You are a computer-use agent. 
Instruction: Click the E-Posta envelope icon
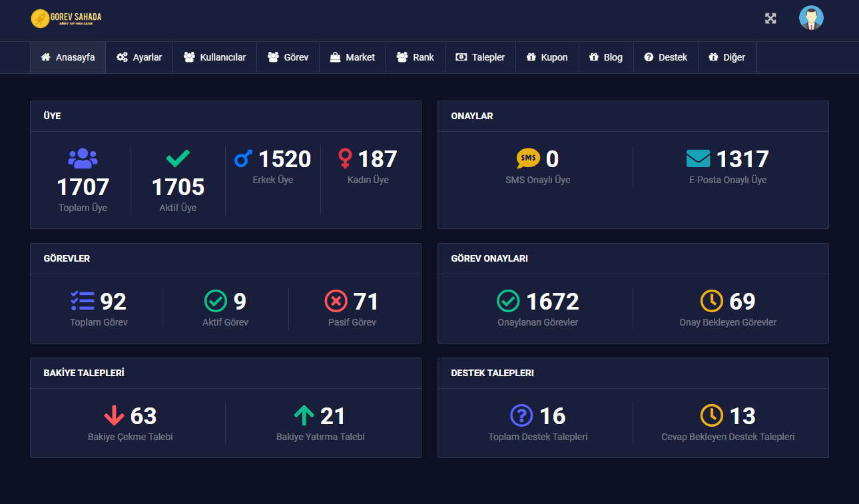coord(699,158)
